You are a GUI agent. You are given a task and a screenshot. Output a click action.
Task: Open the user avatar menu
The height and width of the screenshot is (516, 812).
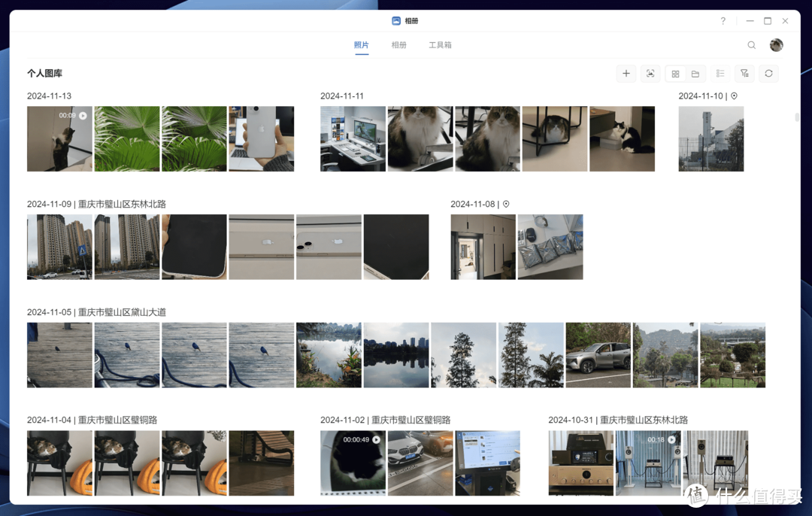pos(776,45)
